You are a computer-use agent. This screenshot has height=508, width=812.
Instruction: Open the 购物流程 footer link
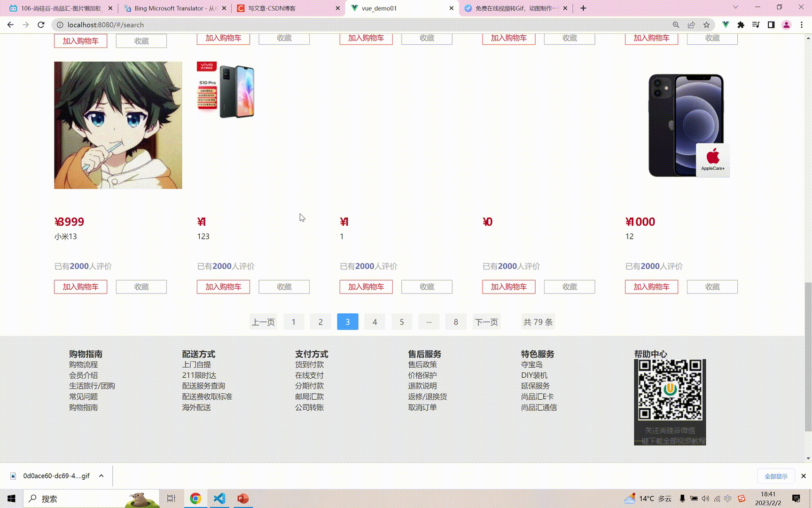[x=84, y=365]
